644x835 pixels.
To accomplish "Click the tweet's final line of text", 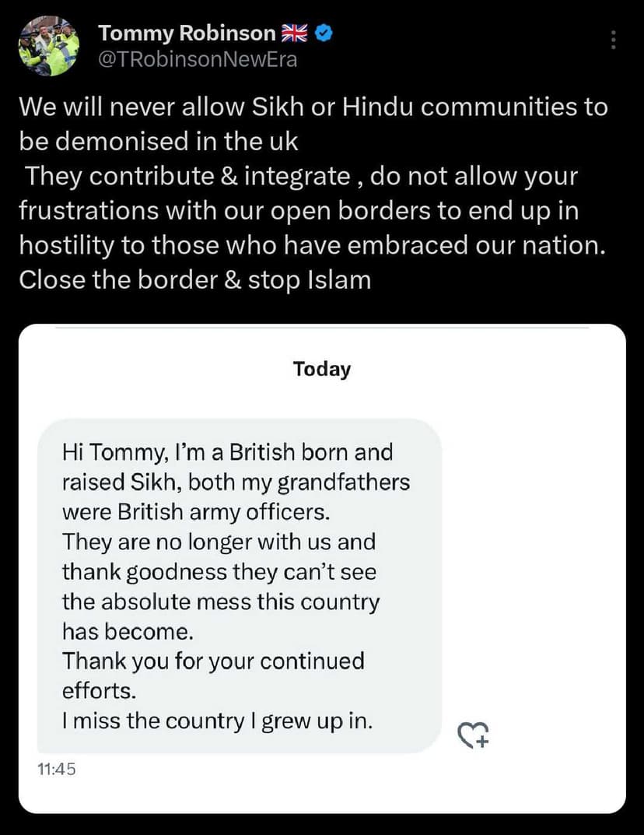I will [195, 279].
